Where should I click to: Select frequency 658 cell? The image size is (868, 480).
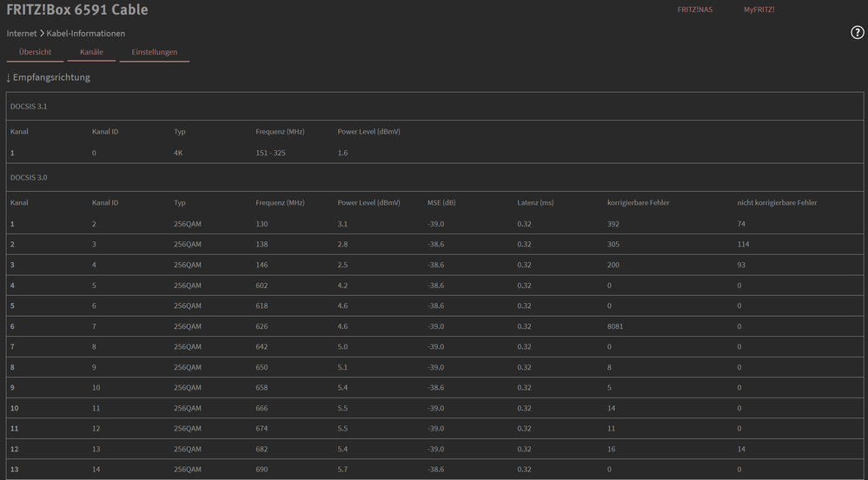[x=262, y=388]
